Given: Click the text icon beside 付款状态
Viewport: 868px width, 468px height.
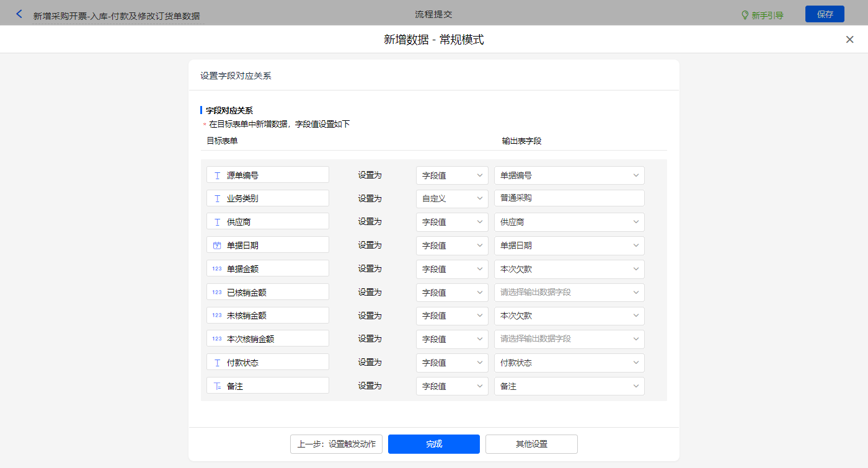Looking at the screenshot, I should pos(217,363).
